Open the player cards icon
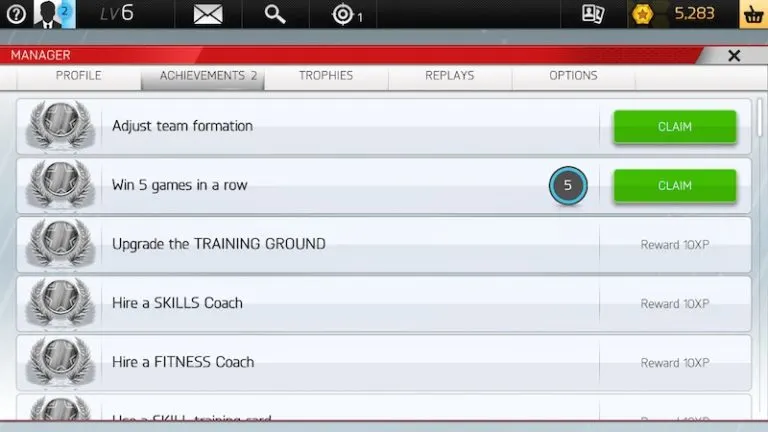768x432 pixels. [x=593, y=14]
